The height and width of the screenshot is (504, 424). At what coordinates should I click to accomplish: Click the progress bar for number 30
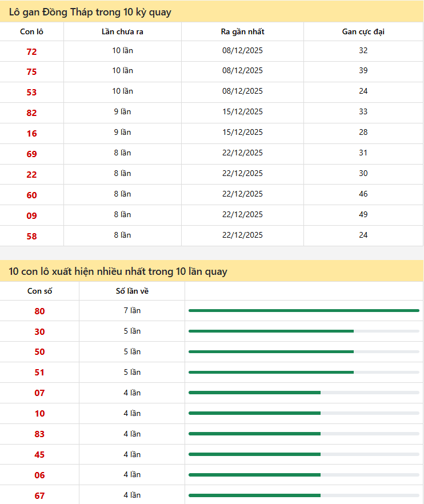click(x=304, y=331)
